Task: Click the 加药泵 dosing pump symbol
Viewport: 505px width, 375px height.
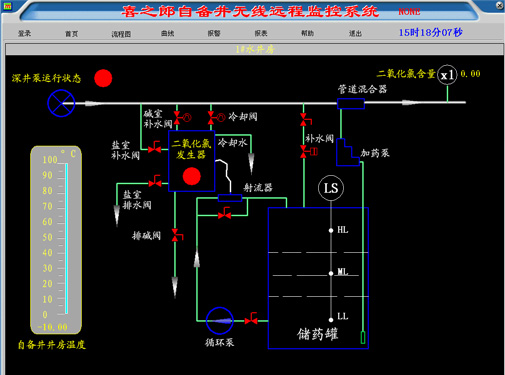Action: [348, 152]
